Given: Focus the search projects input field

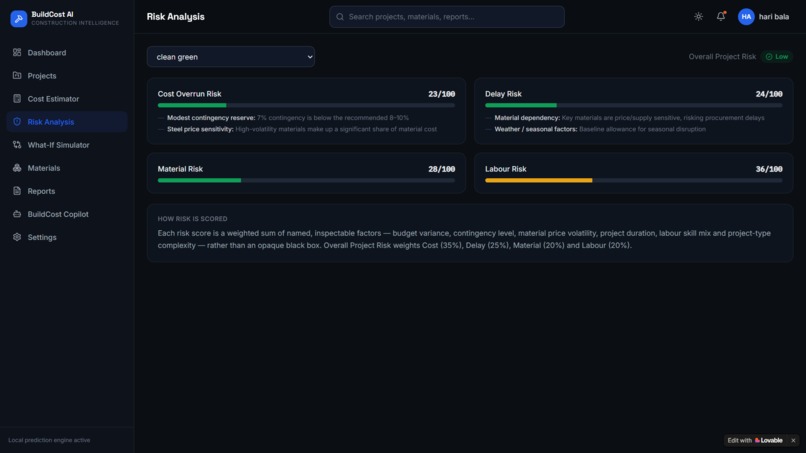Looking at the screenshot, I should (x=447, y=17).
